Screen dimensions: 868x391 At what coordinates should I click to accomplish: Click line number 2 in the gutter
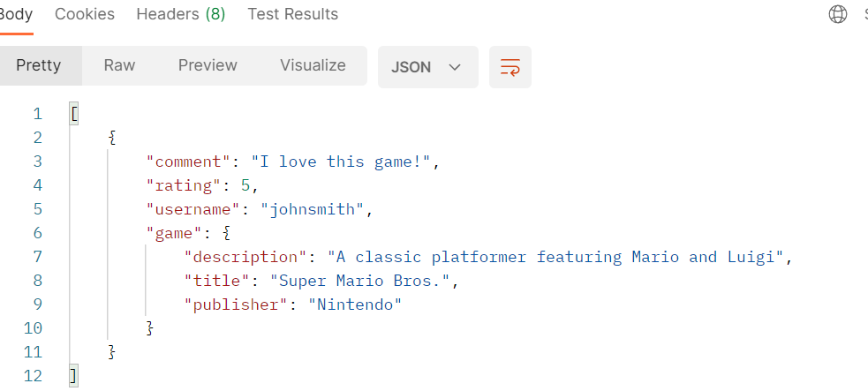click(38, 138)
